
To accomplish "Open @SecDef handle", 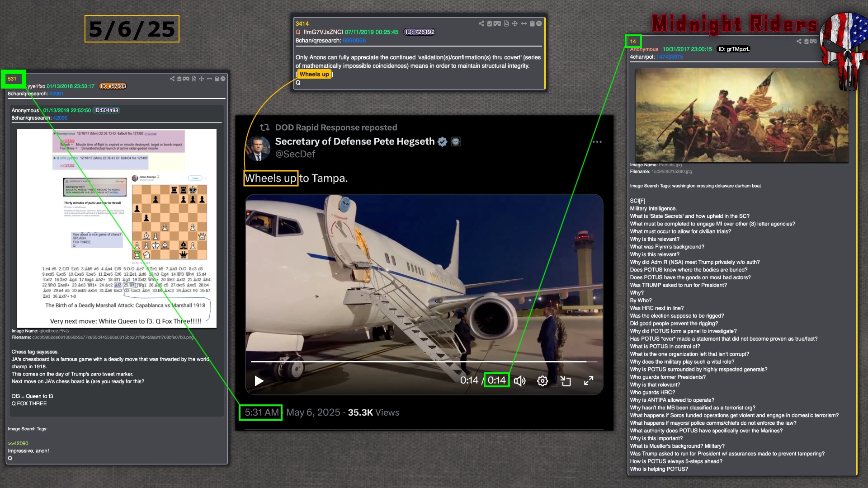I will tap(295, 154).
